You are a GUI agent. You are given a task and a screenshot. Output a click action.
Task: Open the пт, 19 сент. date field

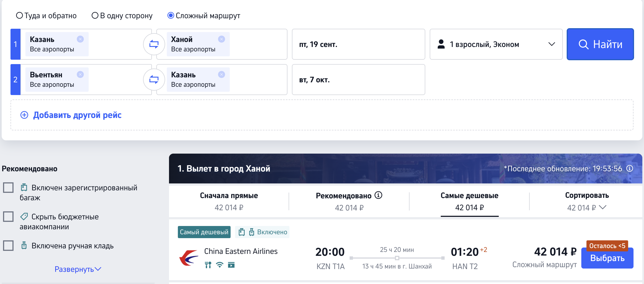[358, 44]
